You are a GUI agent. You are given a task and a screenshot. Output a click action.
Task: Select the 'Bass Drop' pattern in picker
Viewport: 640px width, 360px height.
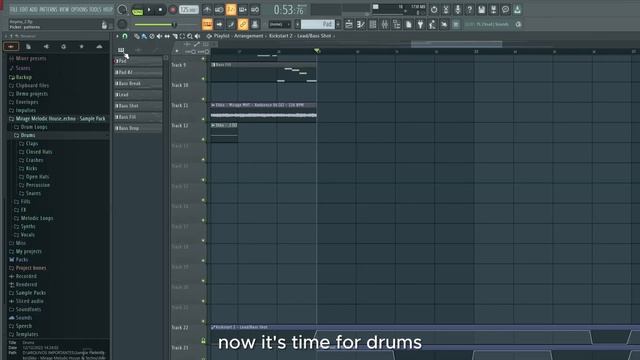[x=138, y=128]
